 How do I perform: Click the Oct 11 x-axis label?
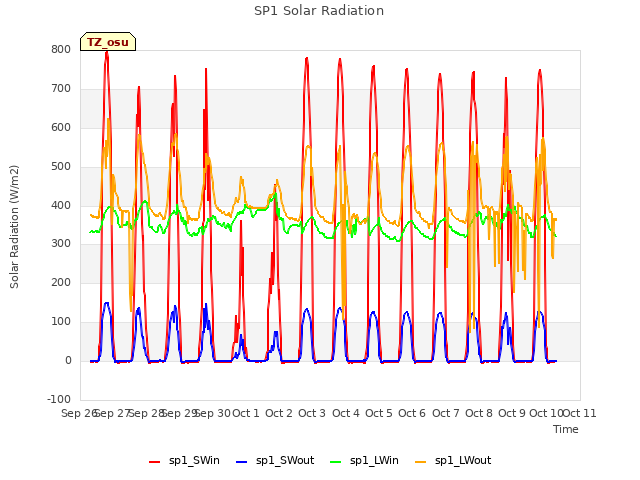pos(580,413)
